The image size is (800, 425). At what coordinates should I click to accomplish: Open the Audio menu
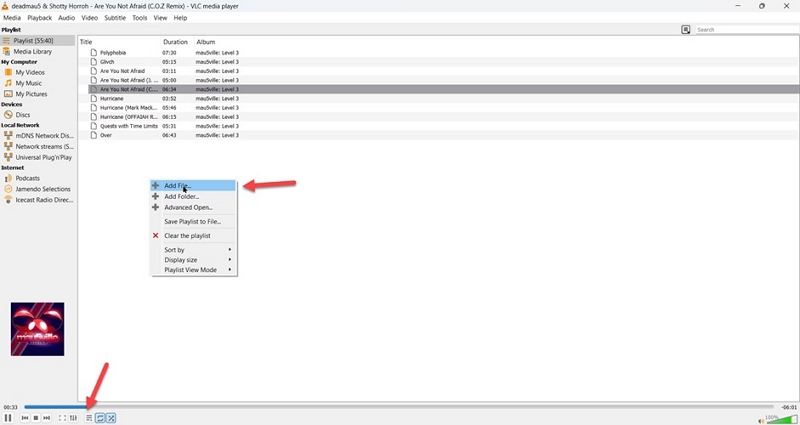point(66,18)
